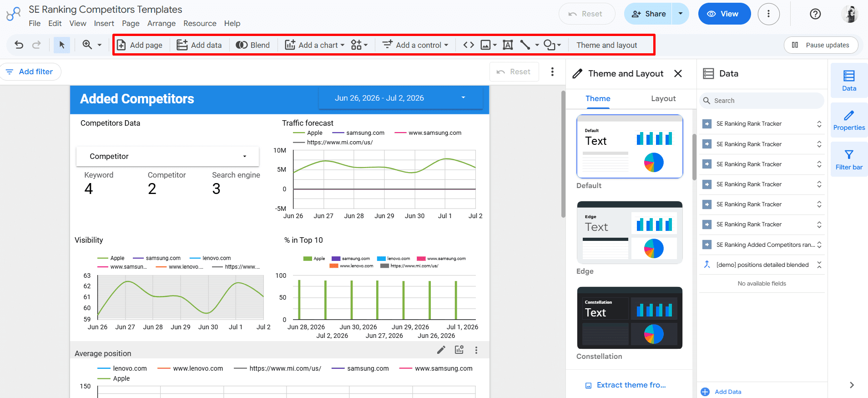
Task: Redo the last action
Action: (x=36, y=45)
